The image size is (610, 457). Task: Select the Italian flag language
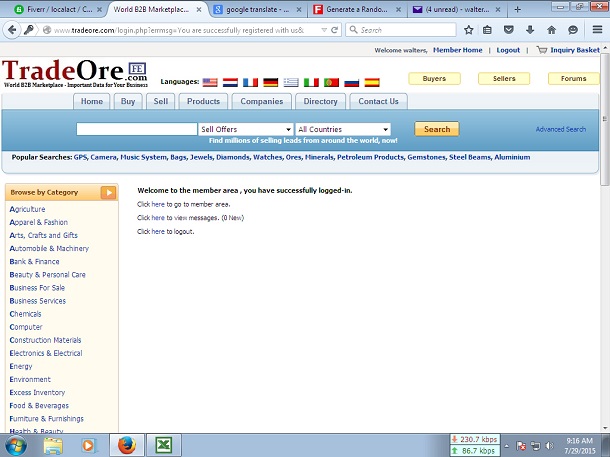point(311,82)
